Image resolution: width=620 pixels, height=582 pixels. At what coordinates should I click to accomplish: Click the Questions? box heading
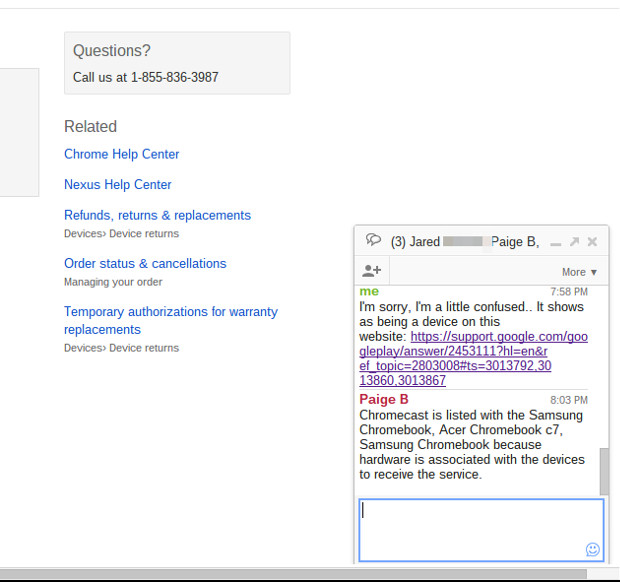coord(113,51)
